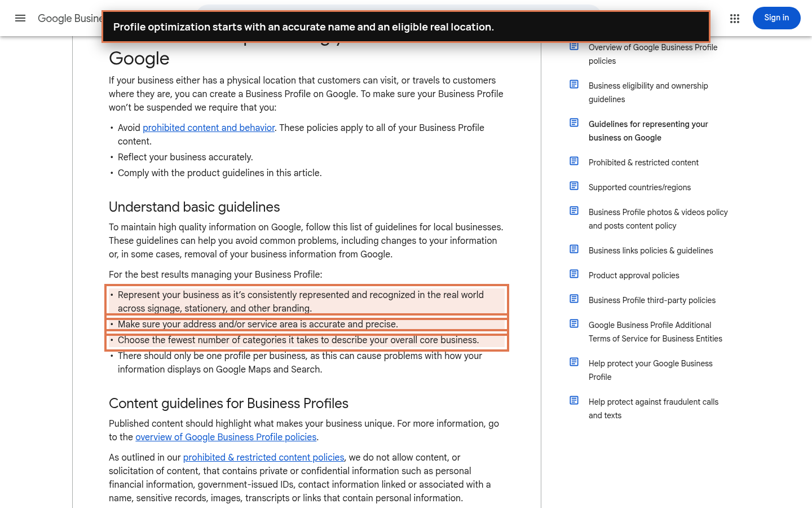Viewport: 812px width, 508px height.
Task: Open Prohibited & restricted content article
Action: [643, 163]
